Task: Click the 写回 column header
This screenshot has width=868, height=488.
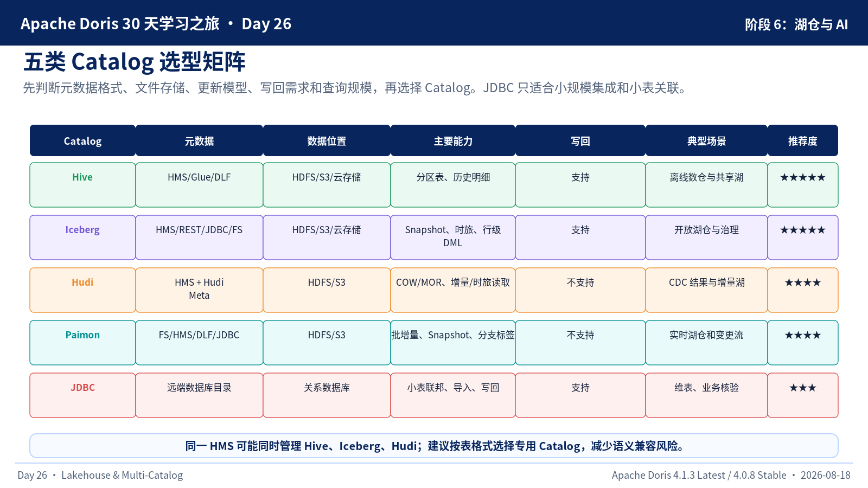Action: tap(580, 140)
